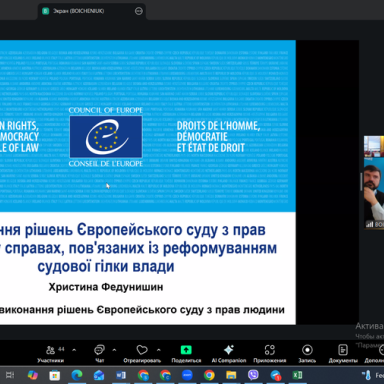
Task: Open the Документы documents icon
Action: point(343,353)
